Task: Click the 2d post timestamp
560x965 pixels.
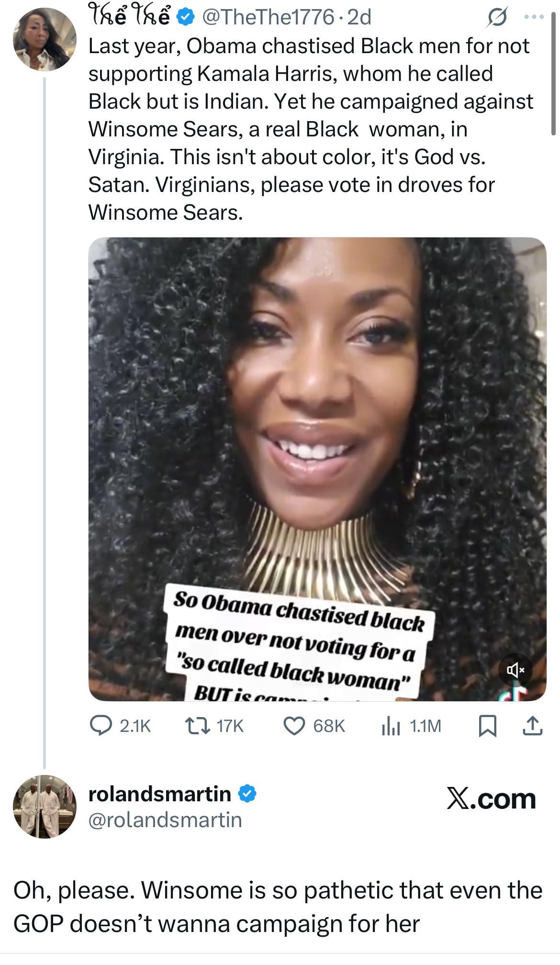Action: coord(359,18)
